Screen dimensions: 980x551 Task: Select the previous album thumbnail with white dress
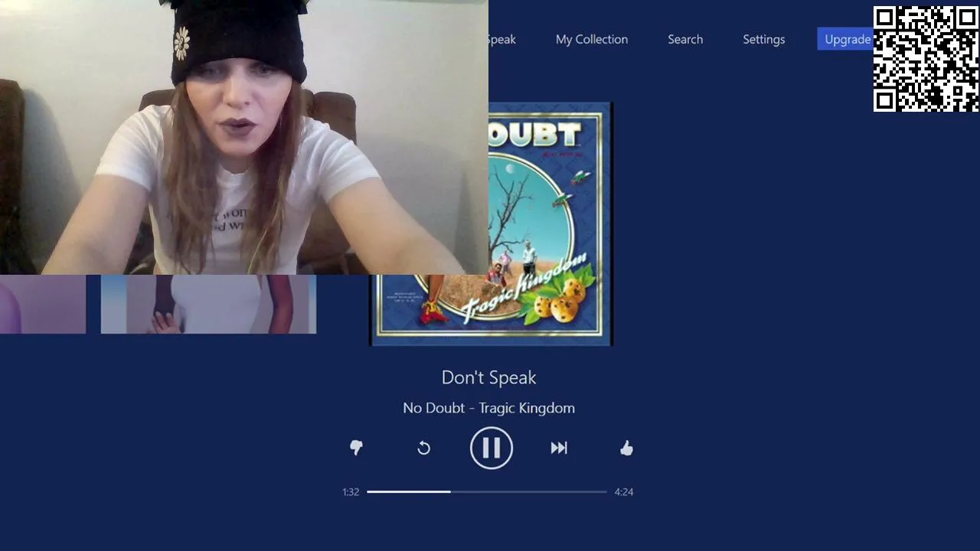click(x=208, y=305)
